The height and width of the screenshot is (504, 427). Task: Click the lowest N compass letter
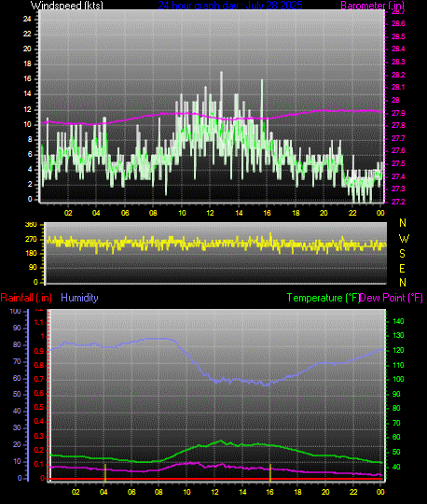(403, 283)
